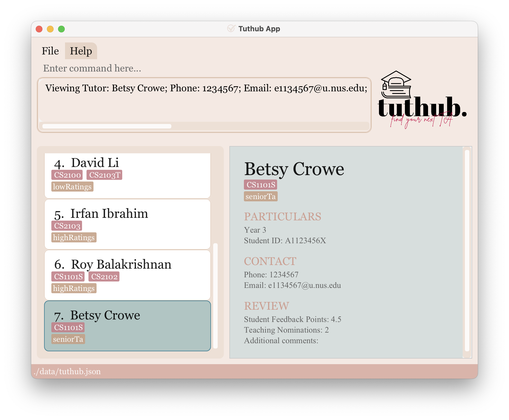Viewport: 509px width, 420px height.
Task: Open the File menu
Action: 50,51
